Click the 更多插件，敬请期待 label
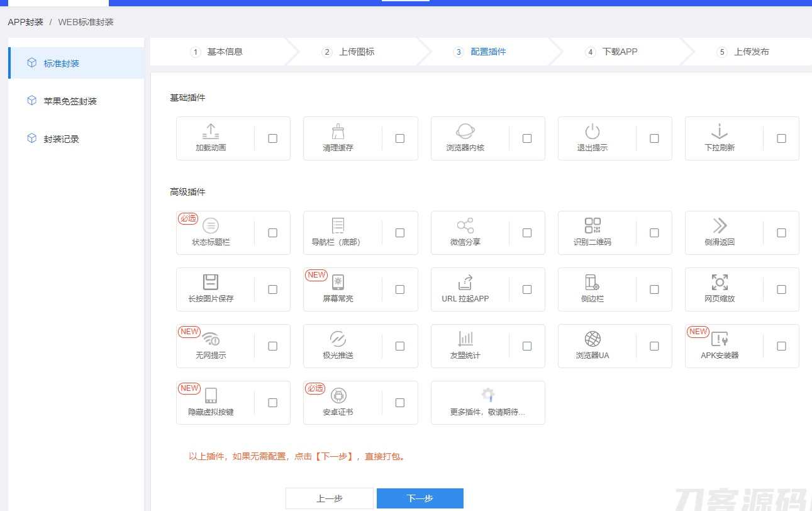 tap(487, 412)
